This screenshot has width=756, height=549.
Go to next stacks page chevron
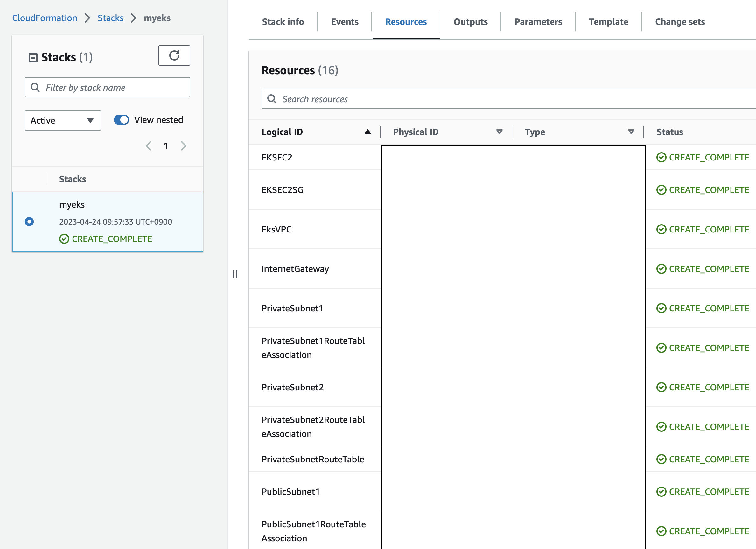pos(184,146)
